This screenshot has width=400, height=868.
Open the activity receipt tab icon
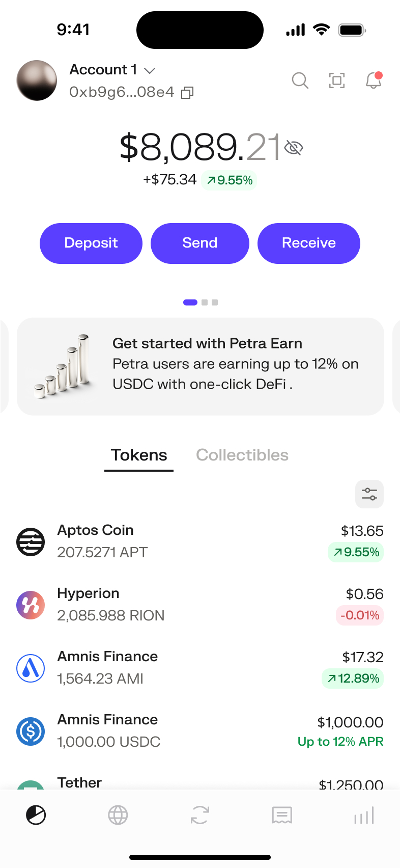coord(282,815)
